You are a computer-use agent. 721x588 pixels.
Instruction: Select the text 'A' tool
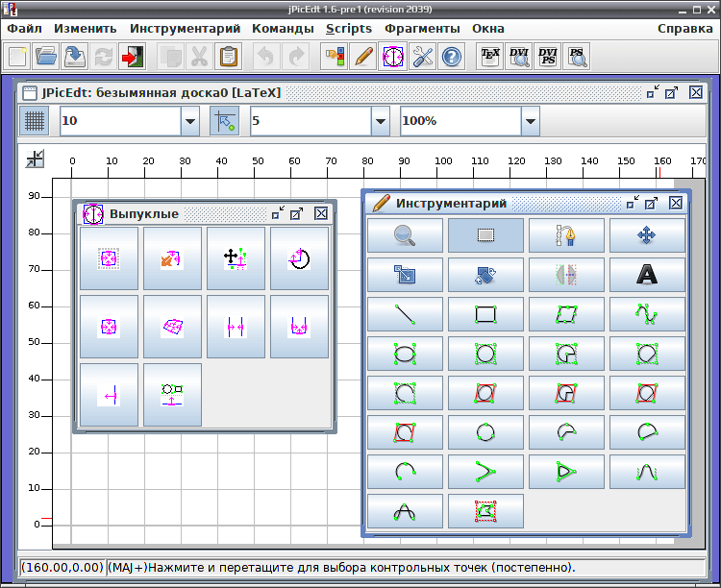point(647,275)
